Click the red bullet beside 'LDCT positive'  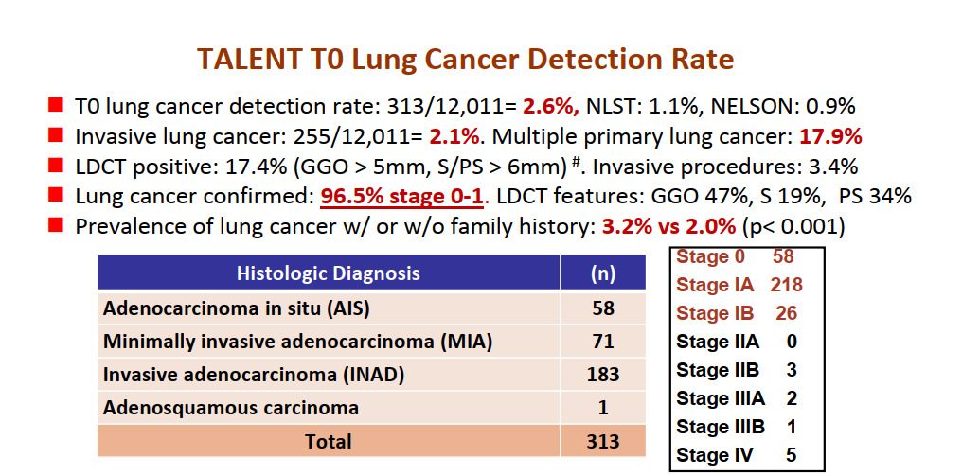point(56,166)
